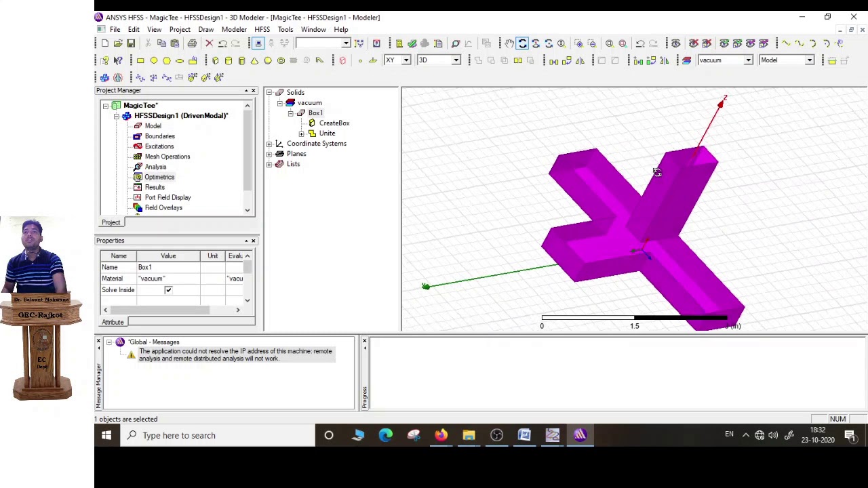Toggle pin on Project Manager panel

pos(246,90)
